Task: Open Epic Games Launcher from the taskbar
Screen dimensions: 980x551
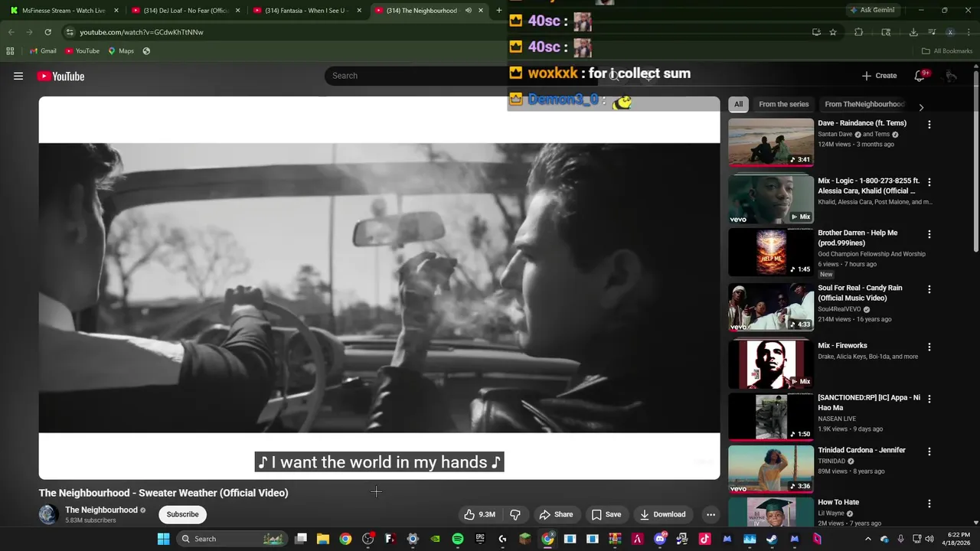Action: (x=480, y=539)
